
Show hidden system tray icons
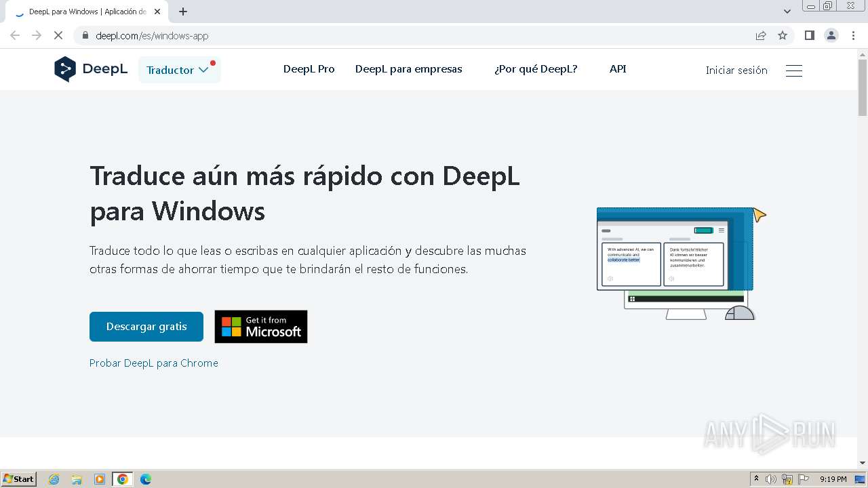[756, 479]
